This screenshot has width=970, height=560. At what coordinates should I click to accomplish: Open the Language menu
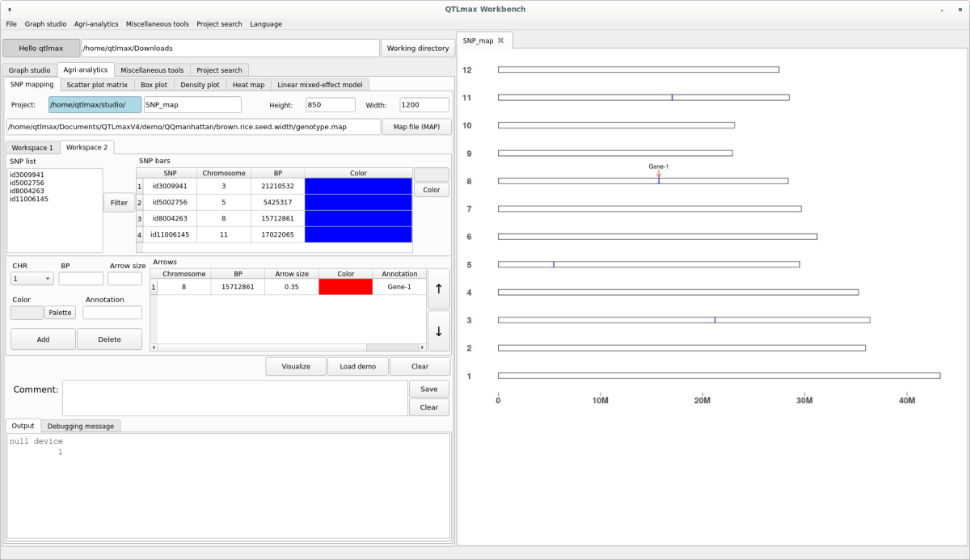tap(266, 24)
